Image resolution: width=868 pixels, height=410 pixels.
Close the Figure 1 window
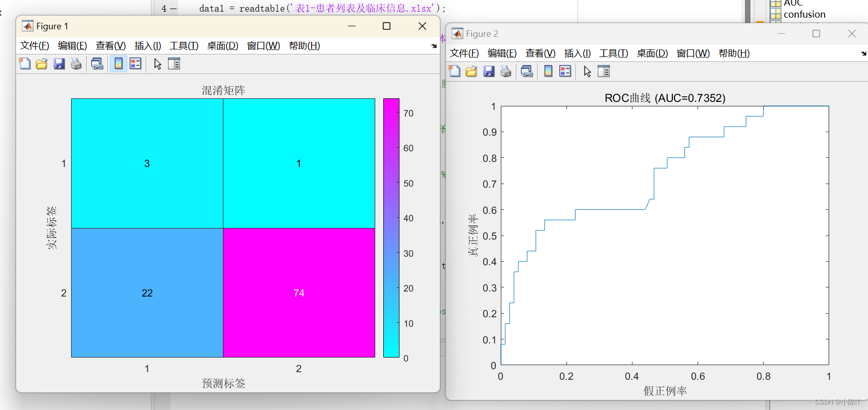pos(423,26)
